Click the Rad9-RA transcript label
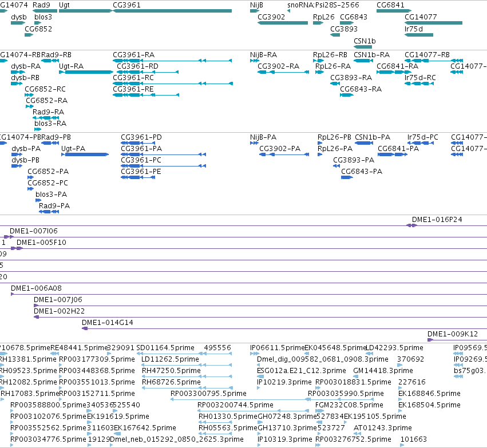This screenshot has width=487, height=448. (x=48, y=112)
